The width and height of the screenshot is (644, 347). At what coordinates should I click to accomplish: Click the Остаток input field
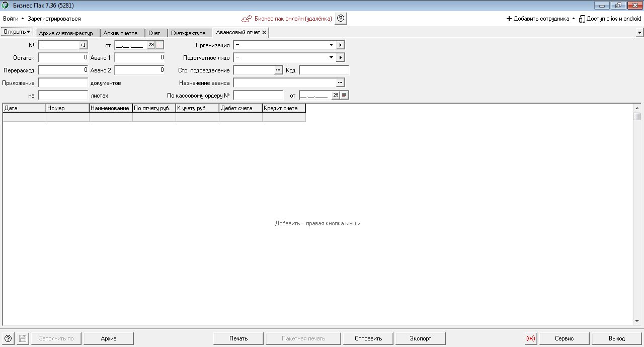point(63,57)
